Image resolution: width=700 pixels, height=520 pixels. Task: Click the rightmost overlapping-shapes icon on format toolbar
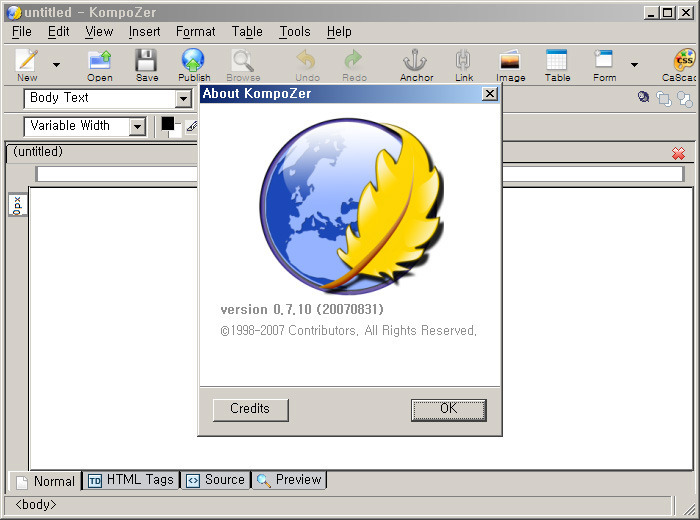coord(684,99)
